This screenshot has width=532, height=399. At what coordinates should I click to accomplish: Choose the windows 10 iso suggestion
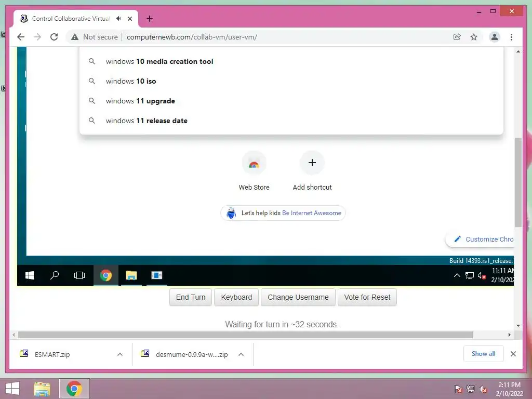(x=291, y=81)
